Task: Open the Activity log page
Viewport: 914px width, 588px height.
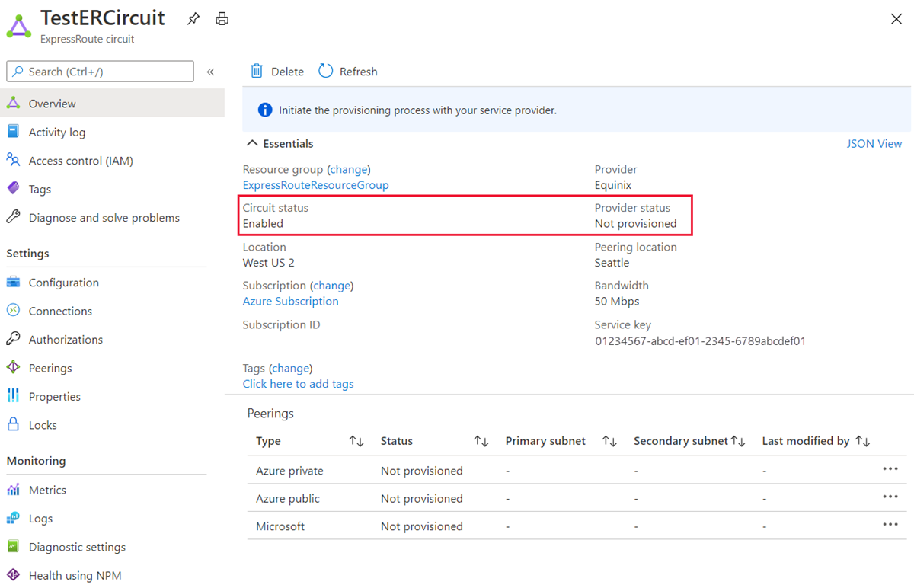Action: click(57, 132)
